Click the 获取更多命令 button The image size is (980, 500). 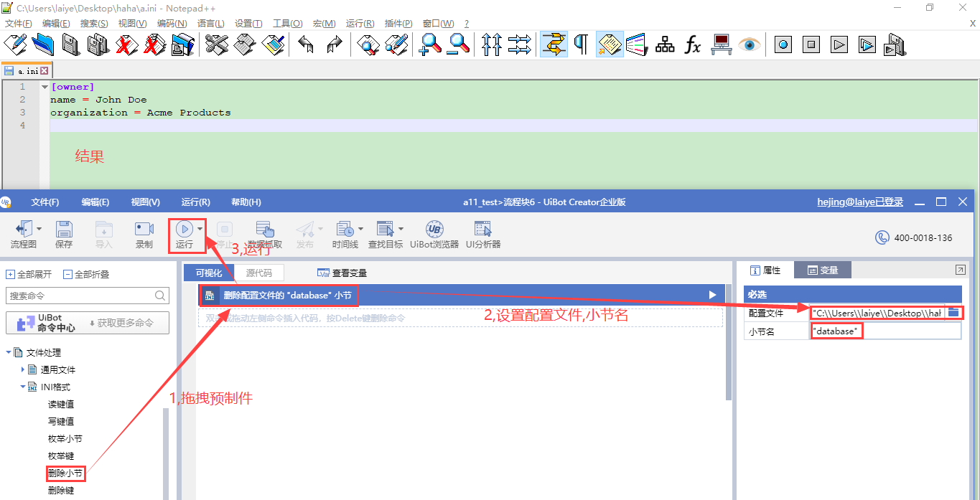click(121, 323)
